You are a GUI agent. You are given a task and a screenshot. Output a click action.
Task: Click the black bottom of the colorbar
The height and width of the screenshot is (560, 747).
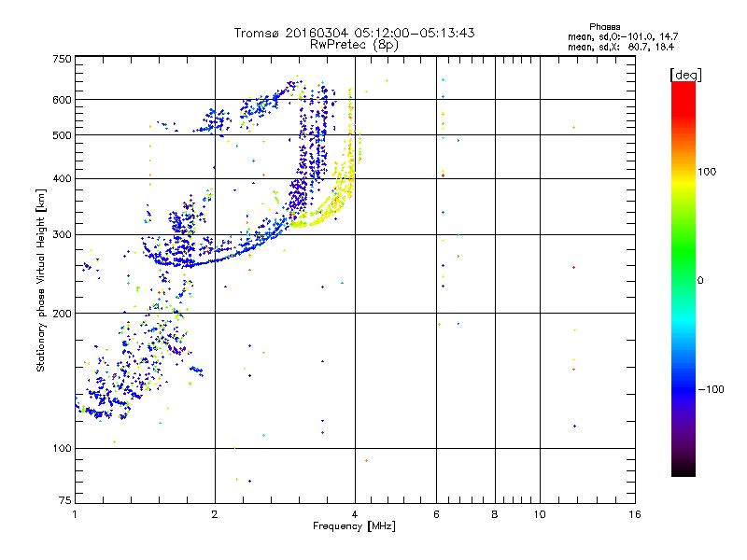click(684, 470)
